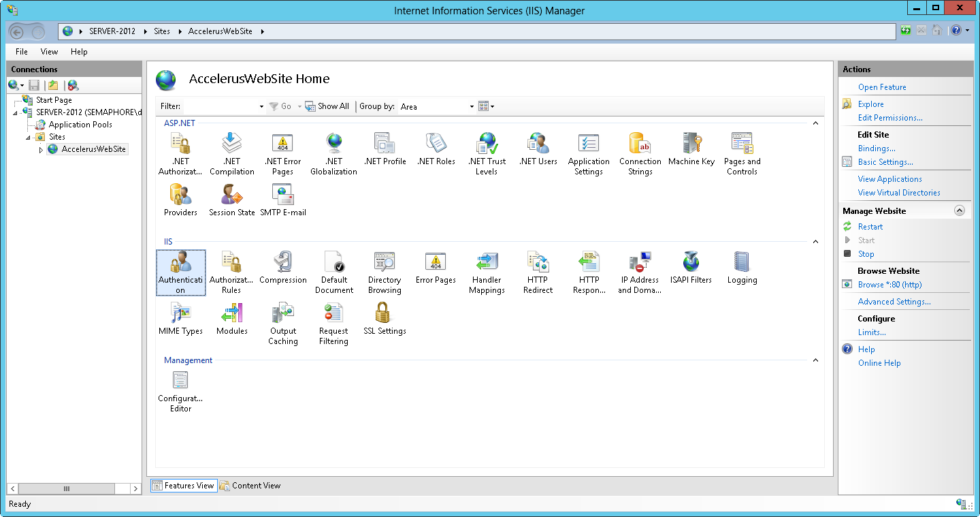Open Directory Browsing feature
The image size is (980, 517).
tap(385, 272)
